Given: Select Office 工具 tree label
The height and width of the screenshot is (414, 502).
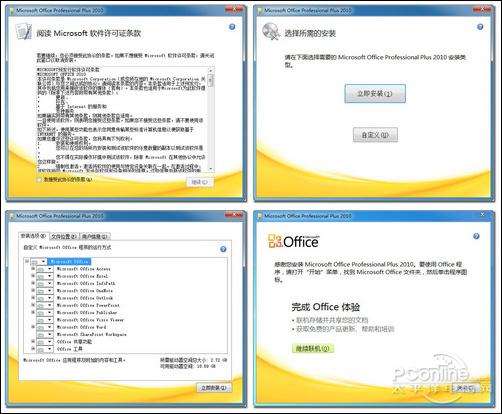Looking at the screenshot, I should tap(70, 349).
